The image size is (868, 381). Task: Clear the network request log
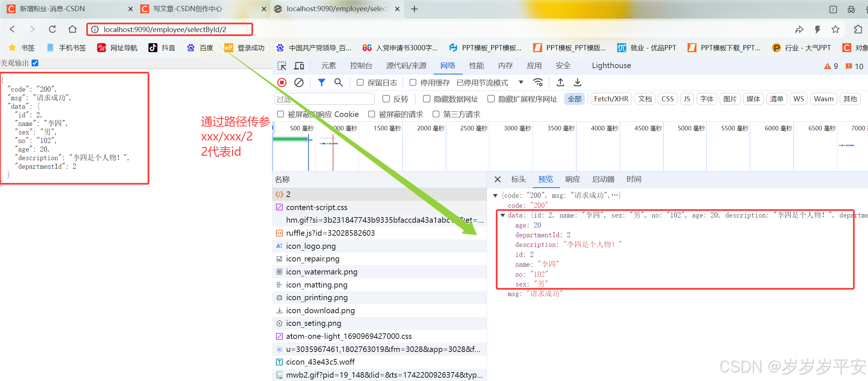pyautogui.click(x=299, y=82)
